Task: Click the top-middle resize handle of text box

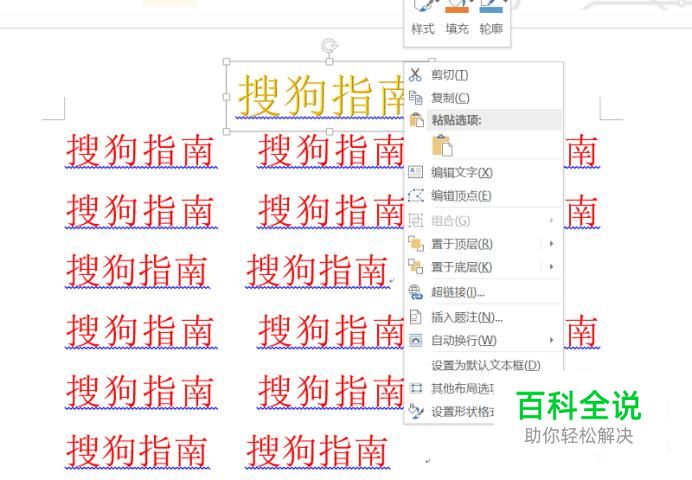Action: pyautogui.click(x=329, y=62)
